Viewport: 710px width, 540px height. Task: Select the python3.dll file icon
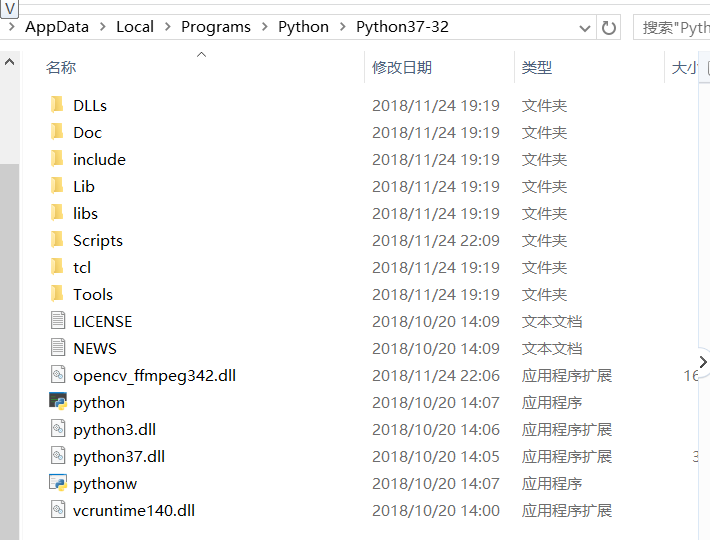(x=58, y=429)
